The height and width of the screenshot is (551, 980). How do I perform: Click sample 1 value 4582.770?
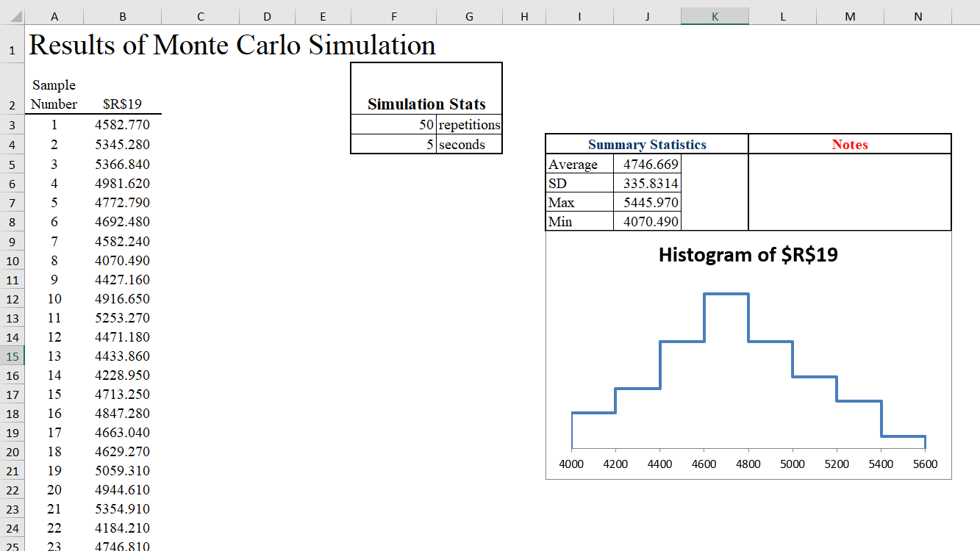pyautogui.click(x=122, y=125)
